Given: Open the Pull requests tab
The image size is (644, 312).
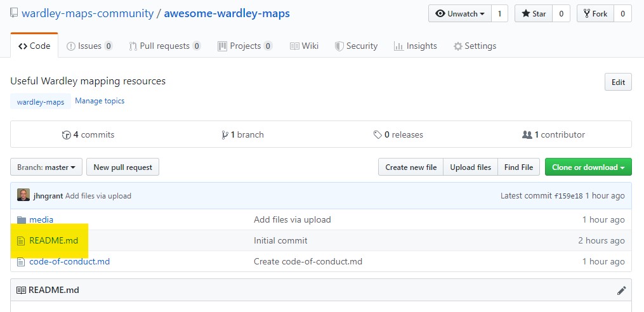Looking at the screenshot, I should click(165, 46).
